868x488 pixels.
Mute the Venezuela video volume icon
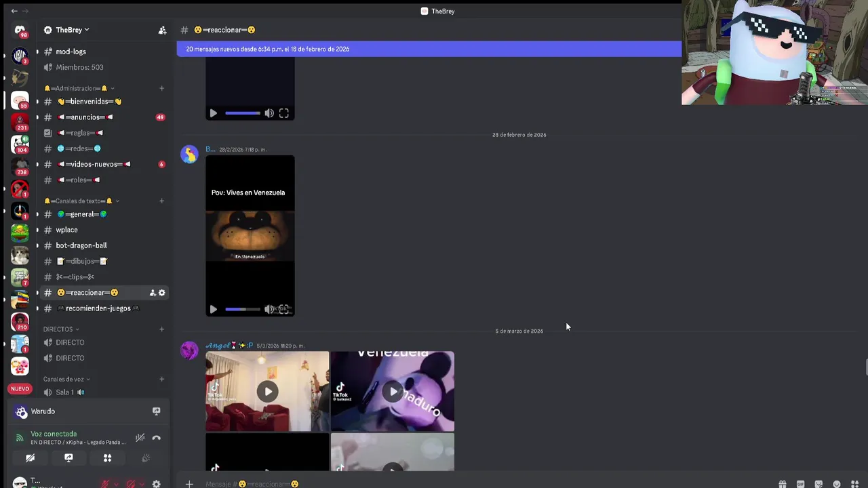pyautogui.click(x=269, y=309)
